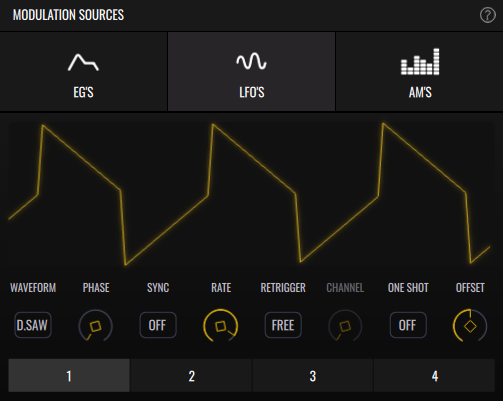Click the sine wave icon above LFO'S
The image size is (503, 401).
(x=251, y=61)
